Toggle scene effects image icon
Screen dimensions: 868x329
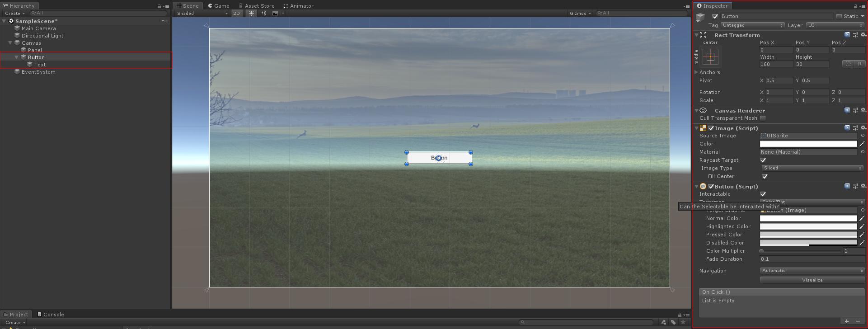point(275,13)
